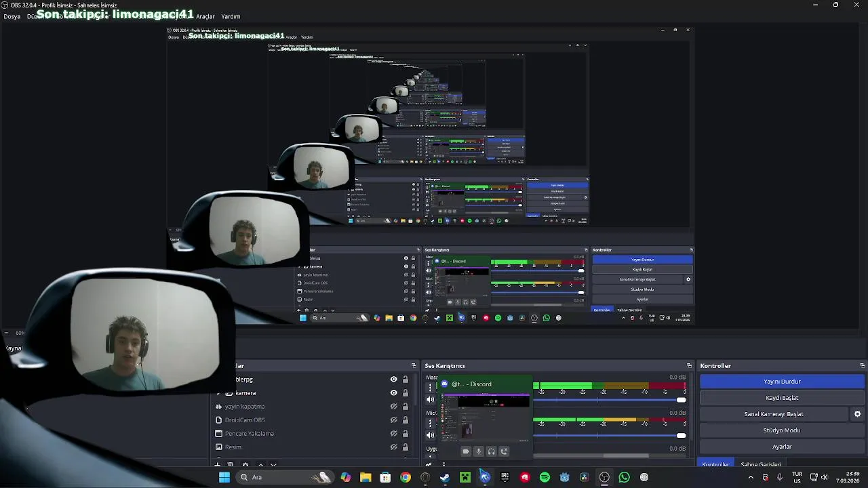The image size is (868, 488).
Task: Open source properties gear below source list
Action: [x=245, y=465]
